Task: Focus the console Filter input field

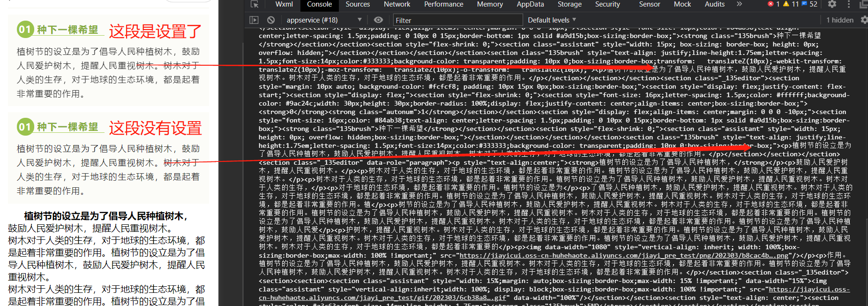Action: [x=457, y=20]
